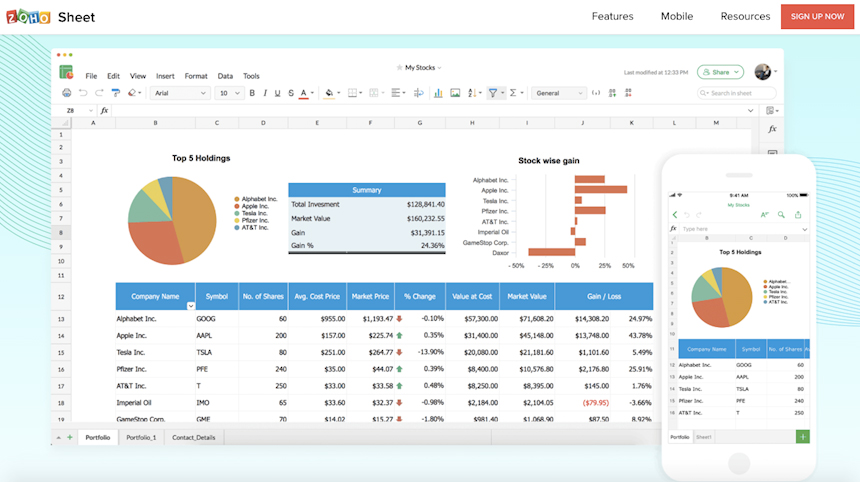Pick a fill color with the paint bucket
Screen dimensions: 860x482
tap(329, 93)
